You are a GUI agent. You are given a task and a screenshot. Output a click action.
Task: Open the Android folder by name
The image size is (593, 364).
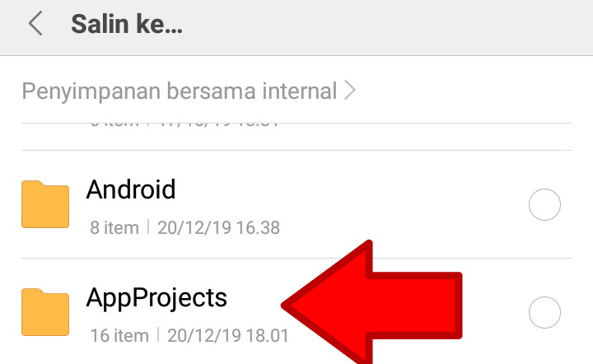131,189
